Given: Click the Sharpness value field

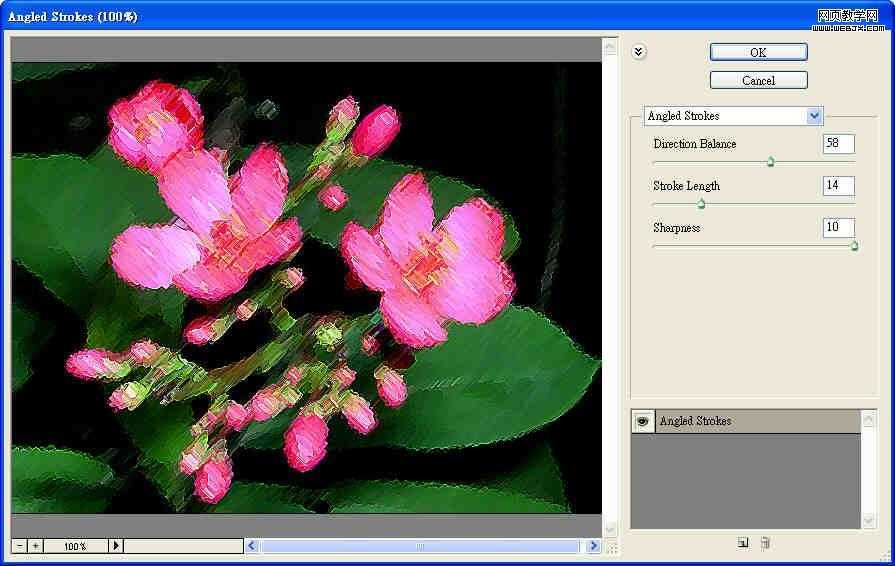Looking at the screenshot, I should point(838,227).
